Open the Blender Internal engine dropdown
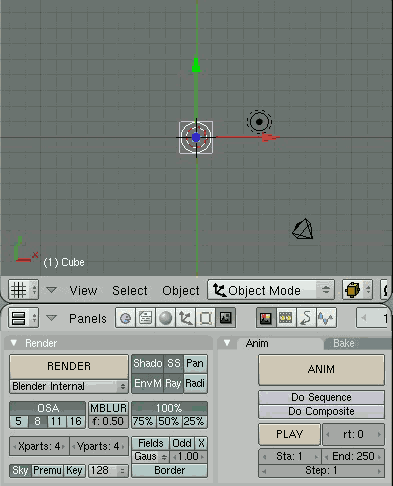Viewport: 393px width, 486px height. pyautogui.click(x=69, y=386)
